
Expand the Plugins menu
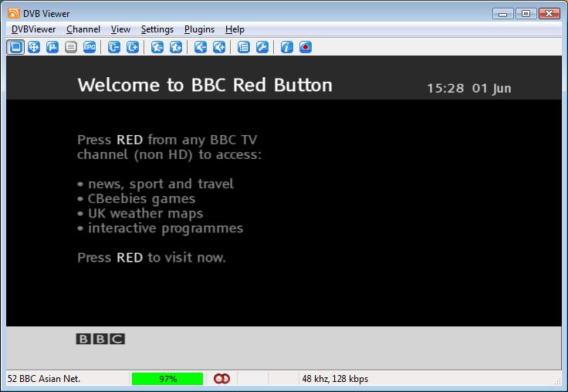[199, 29]
